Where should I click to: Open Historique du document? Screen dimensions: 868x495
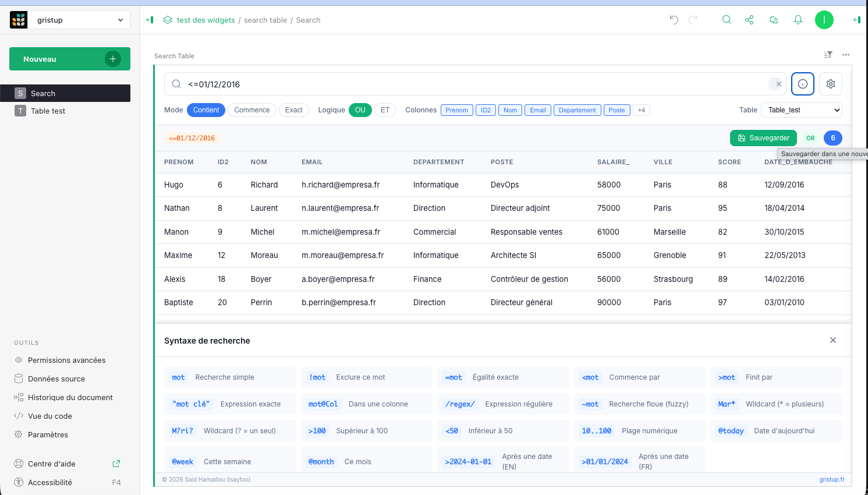(70, 397)
